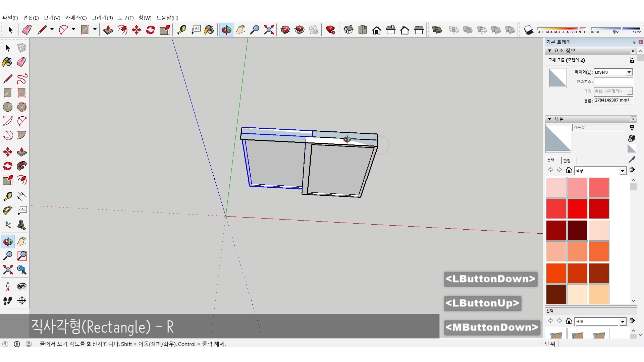This screenshot has height=362, width=644.
Task: Click the Zoom Extents icon in left toolbar
Action: [8, 270]
